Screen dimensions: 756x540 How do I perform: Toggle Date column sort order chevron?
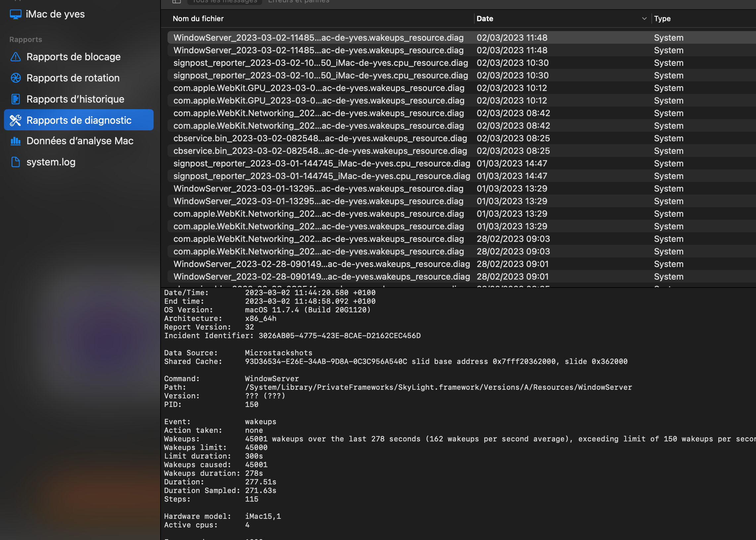644,19
